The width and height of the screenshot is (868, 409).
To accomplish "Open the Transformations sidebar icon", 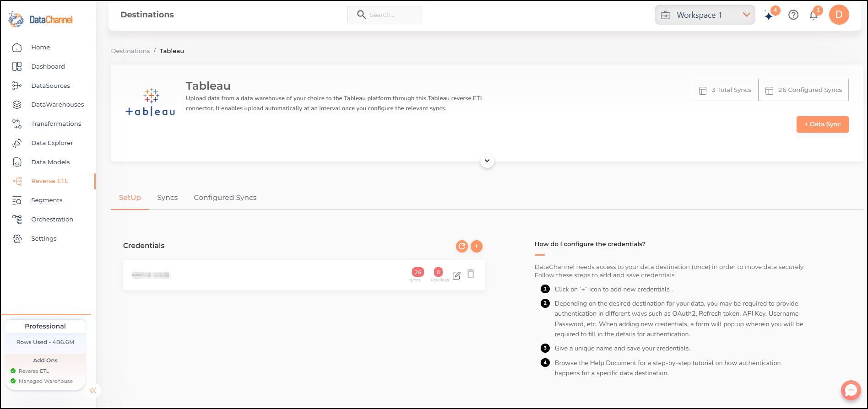I will coord(17,124).
